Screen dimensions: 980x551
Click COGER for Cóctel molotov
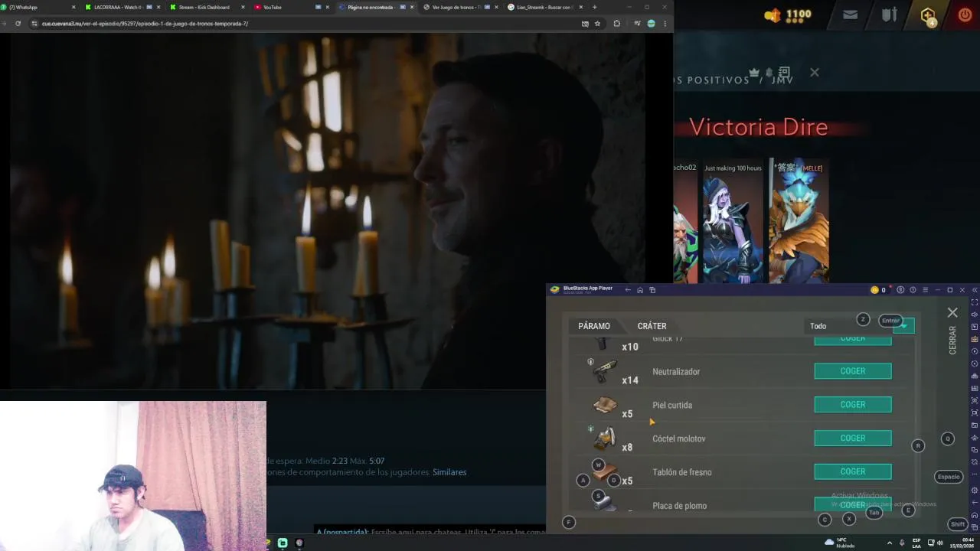[853, 439]
